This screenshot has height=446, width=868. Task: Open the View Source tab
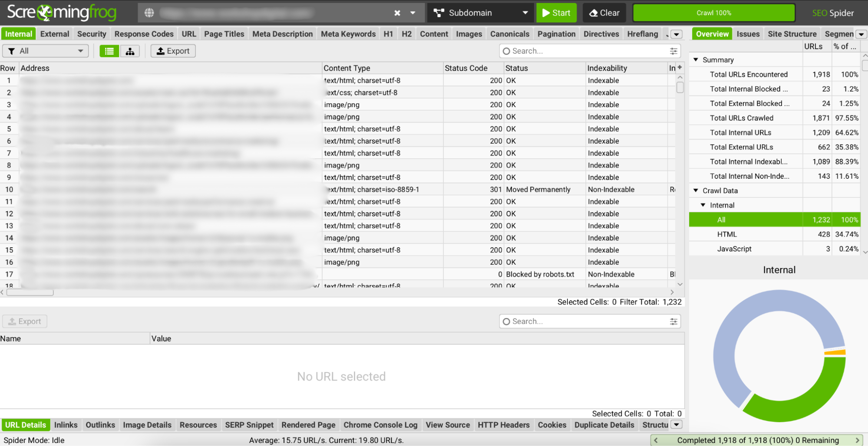(448, 425)
